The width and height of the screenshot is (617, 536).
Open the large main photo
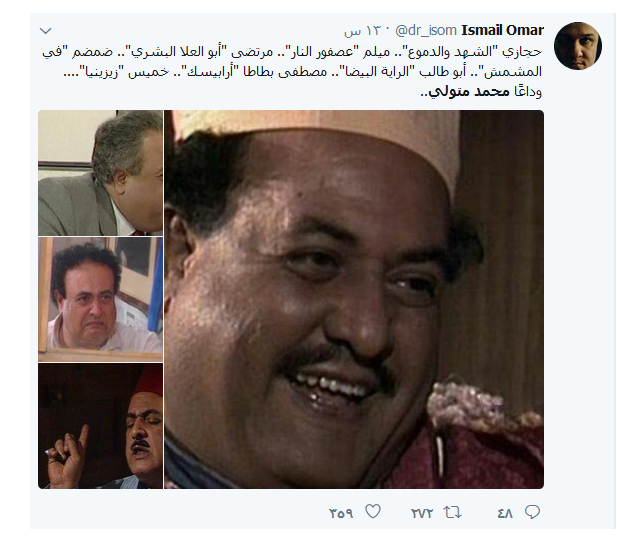(354, 299)
